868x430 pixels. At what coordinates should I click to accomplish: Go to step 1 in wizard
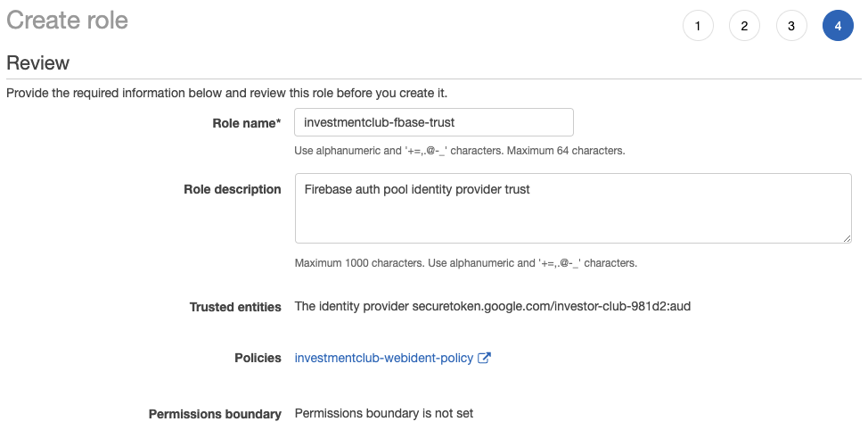coord(698,26)
